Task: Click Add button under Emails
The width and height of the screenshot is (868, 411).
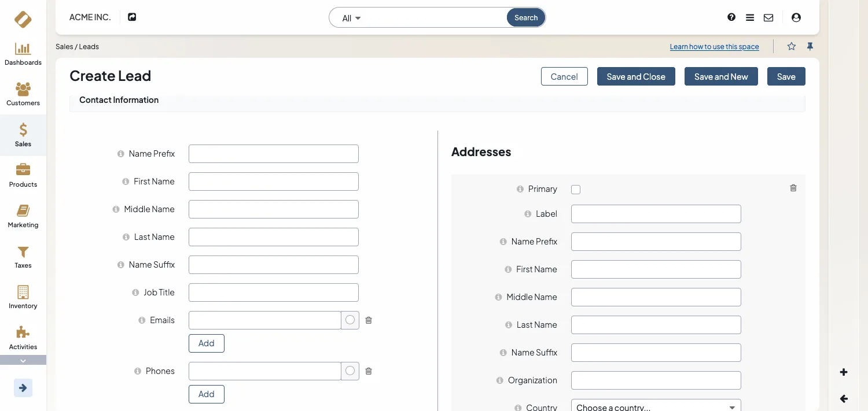Action: pos(207,343)
